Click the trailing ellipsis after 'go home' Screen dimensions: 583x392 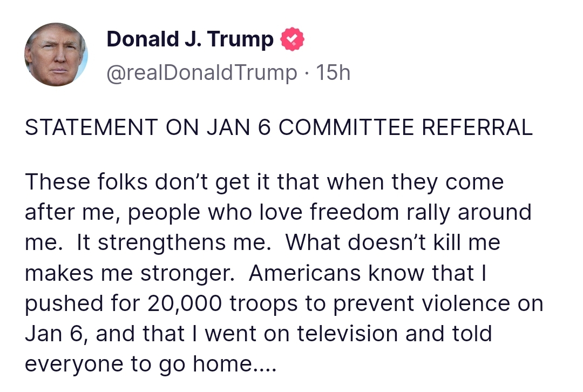(266, 364)
